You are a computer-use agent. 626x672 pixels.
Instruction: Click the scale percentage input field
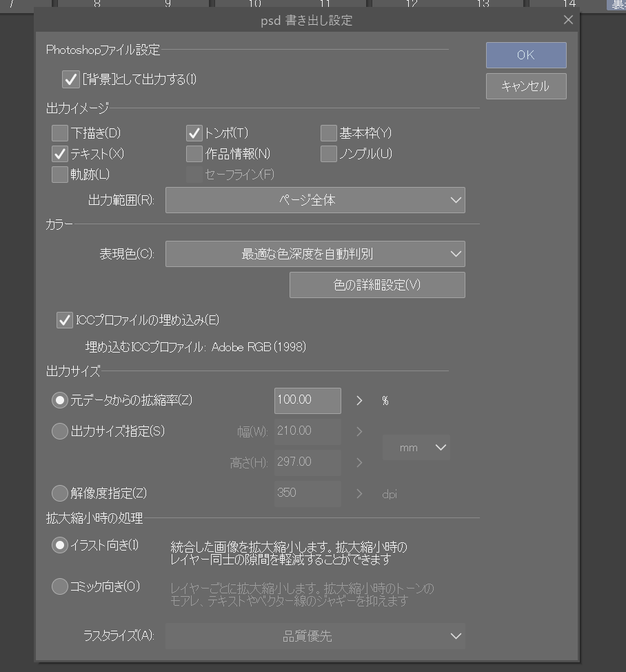pos(307,400)
